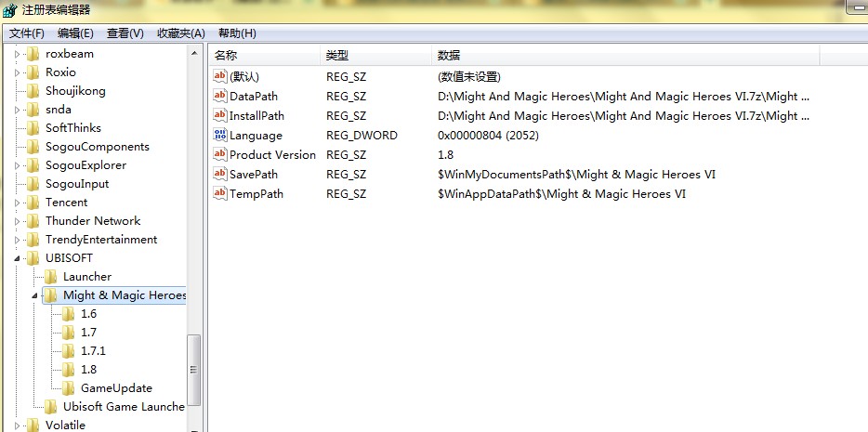
Task: Select the Might & Magic Heroes key
Action: pyautogui.click(x=124, y=295)
